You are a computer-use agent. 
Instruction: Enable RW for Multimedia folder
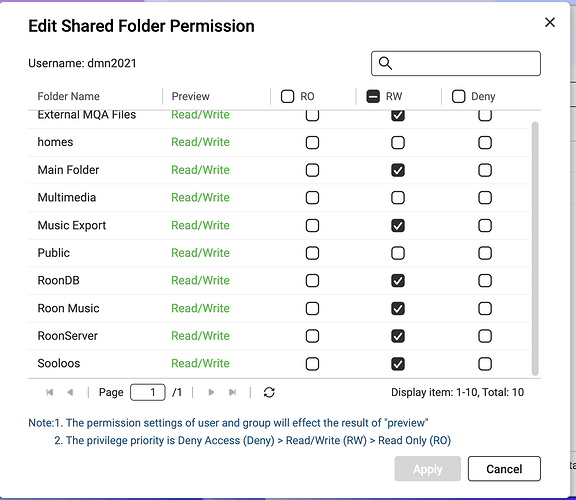point(398,198)
